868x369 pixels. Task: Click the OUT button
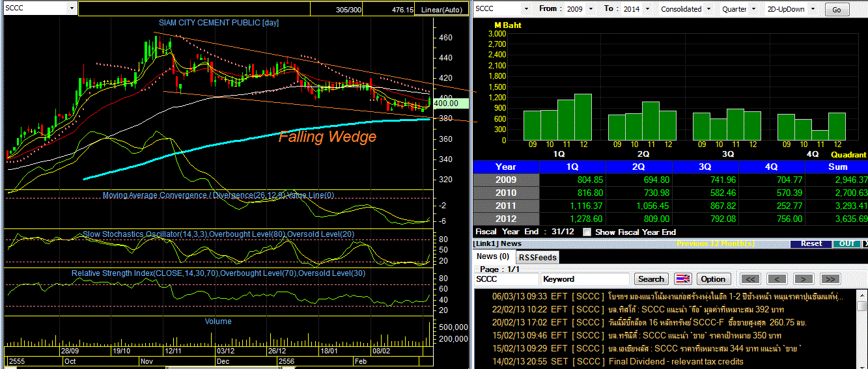click(847, 243)
